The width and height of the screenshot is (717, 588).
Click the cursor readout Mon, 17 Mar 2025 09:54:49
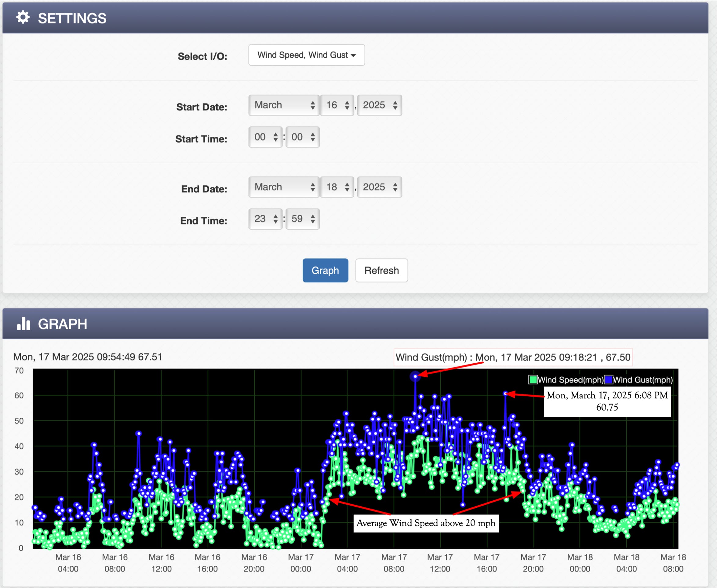[x=88, y=357]
